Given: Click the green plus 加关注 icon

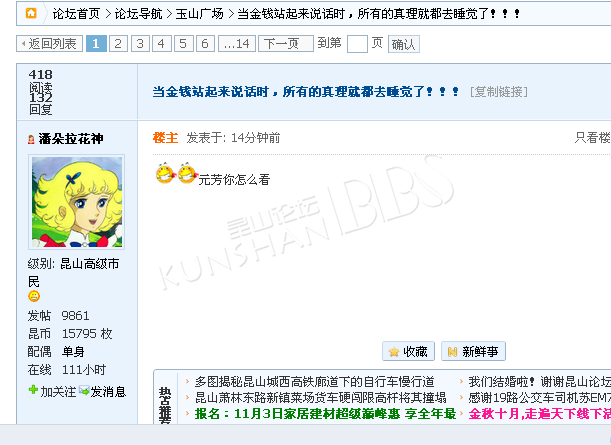Looking at the screenshot, I should (34, 389).
